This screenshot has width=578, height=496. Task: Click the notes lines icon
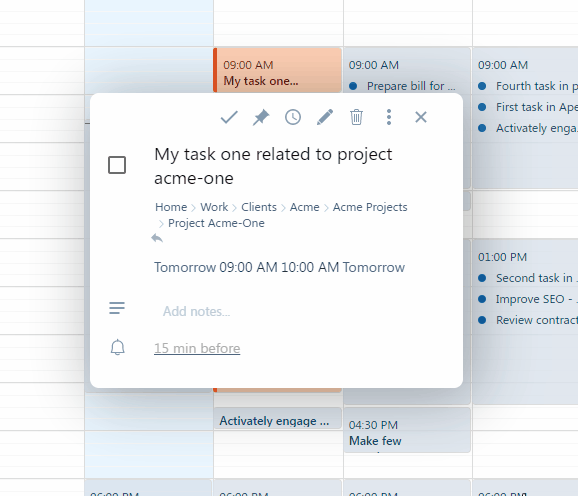pos(117,308)
